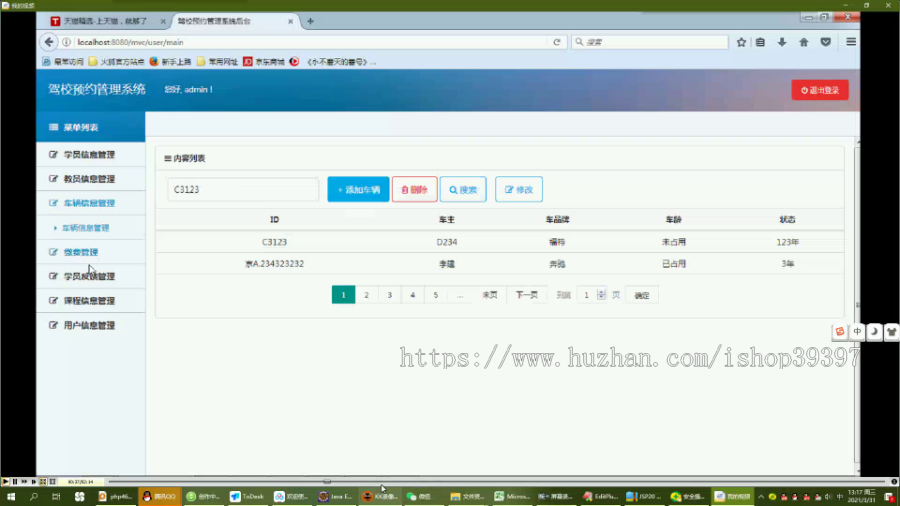This screenshot has height=506, width=900.
Task: Click the page vertical scrollbar
Action: pyautogui.click(x=857, y=304)
